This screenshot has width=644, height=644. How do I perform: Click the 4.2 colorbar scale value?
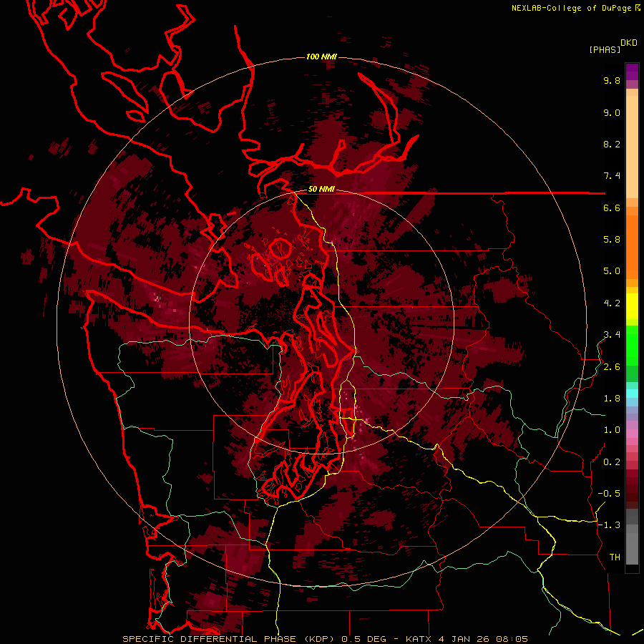pos(612,303)
